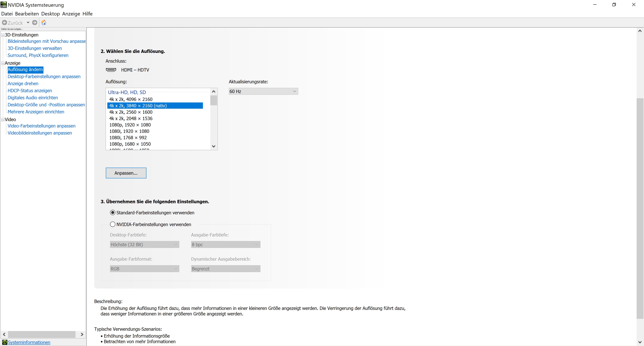Collapse the 3D-Einstellungen tree node

3,35
